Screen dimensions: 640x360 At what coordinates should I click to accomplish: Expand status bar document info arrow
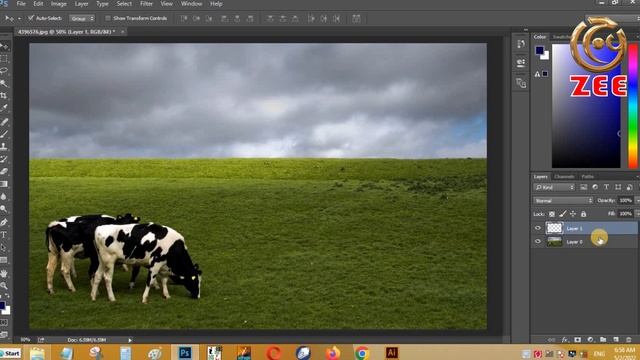[x=130, y=340]
